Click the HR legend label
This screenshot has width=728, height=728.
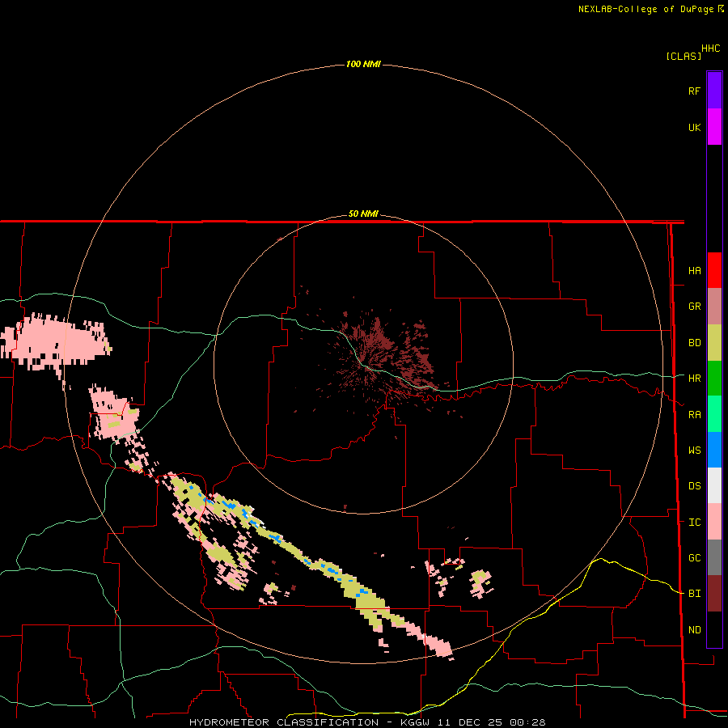(x=694, y=378)
